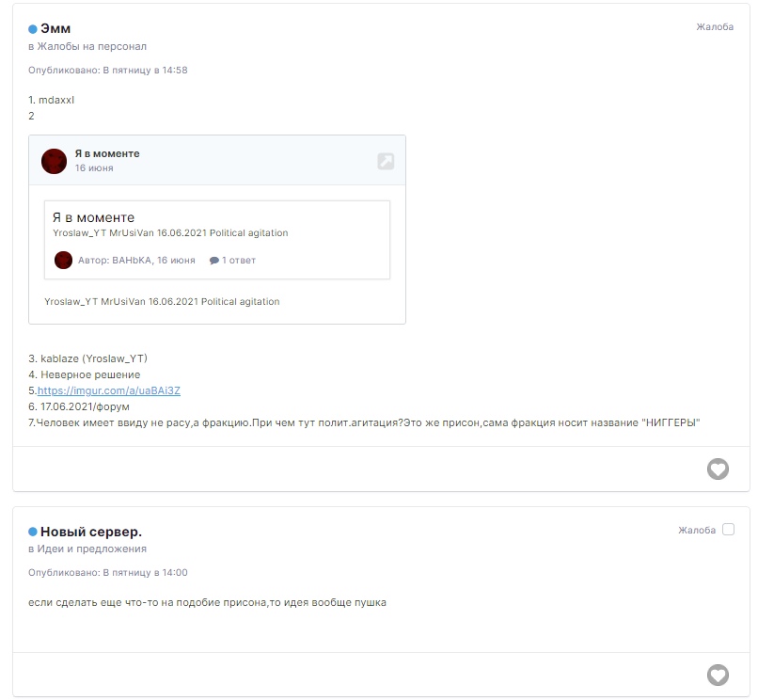The image size is (758, 700).
Task: Click the blue unread dot beside Эмм
Action: tap(33, 29)
